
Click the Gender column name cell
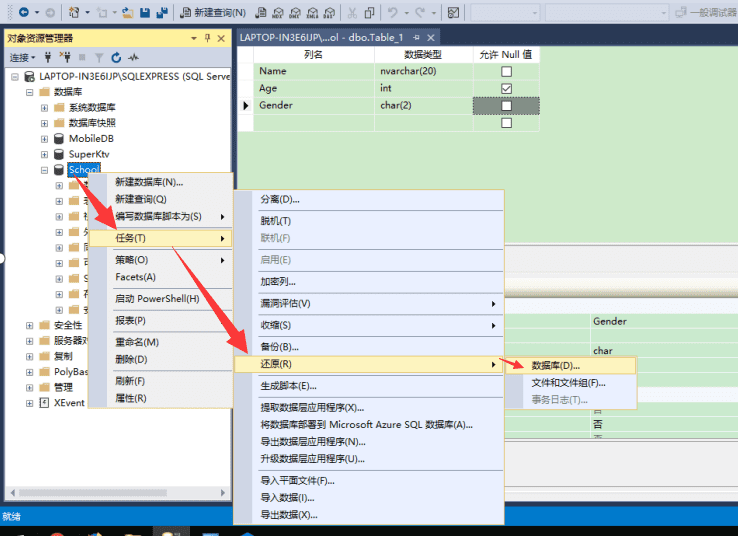(x=314, y=105)
